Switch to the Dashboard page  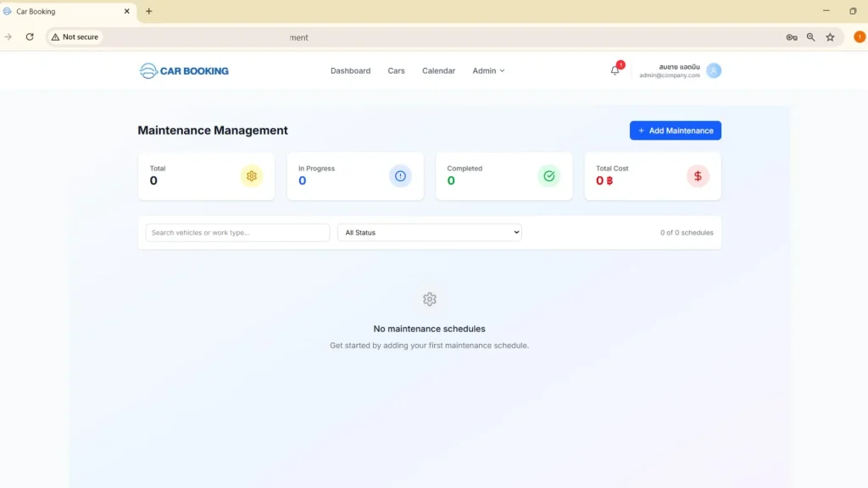(x=350, y=71)
